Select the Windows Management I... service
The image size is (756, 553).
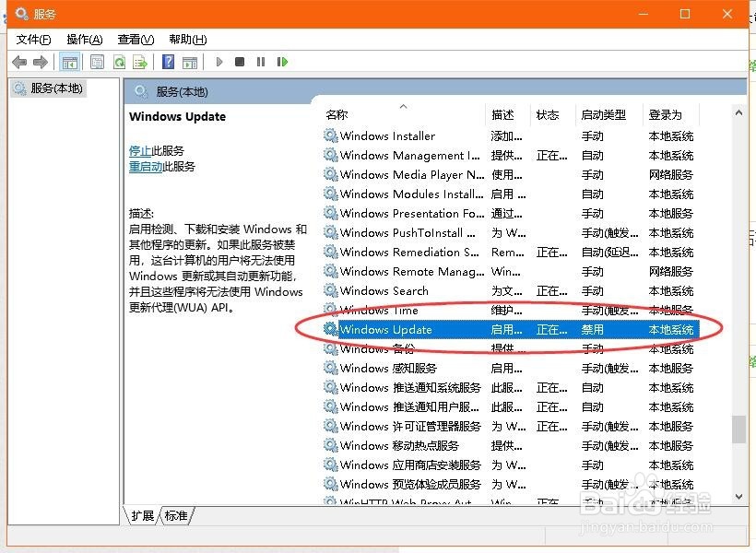pos(510,155)
